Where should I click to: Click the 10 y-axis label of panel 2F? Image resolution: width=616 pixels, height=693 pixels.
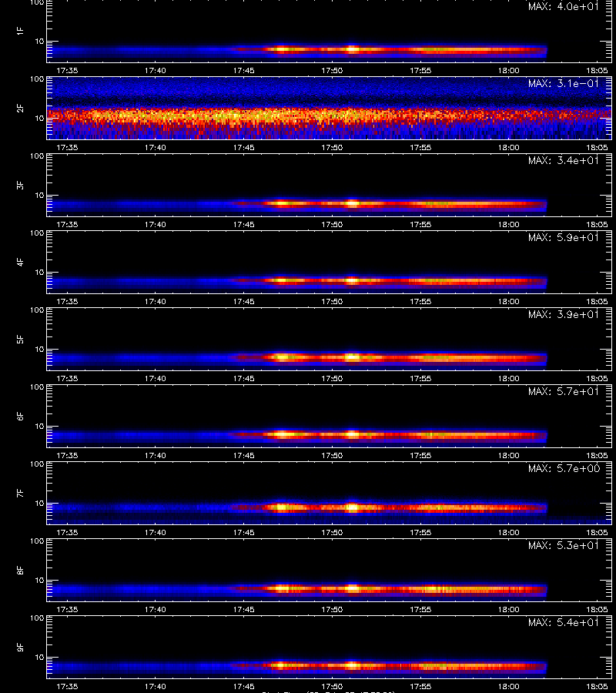(40, 119)
